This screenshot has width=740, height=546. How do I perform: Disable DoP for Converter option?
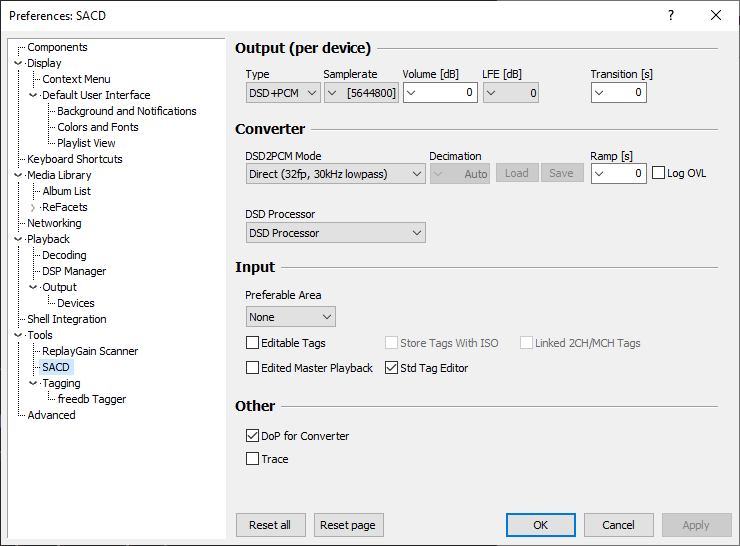tap(253, 436)
